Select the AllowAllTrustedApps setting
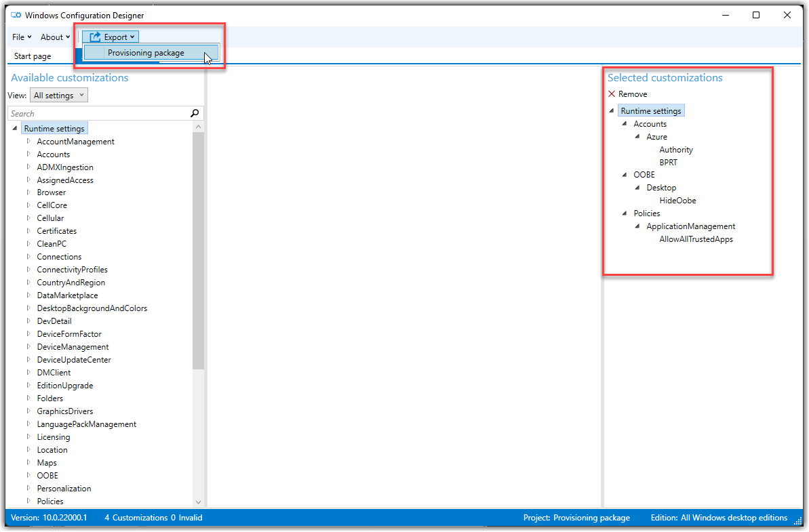Screen dimensions: 809x532 click(x=696, y=239)
